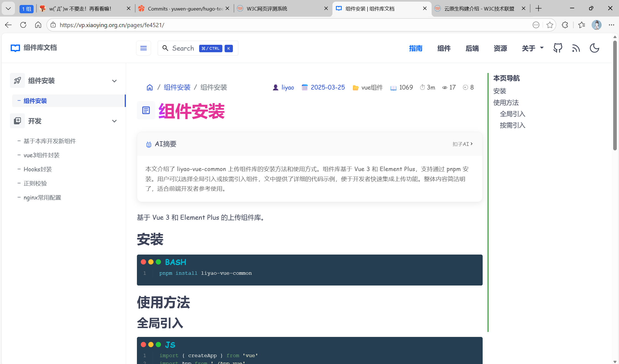Image resolution: width=619 pixels, height=364 pixels.
Task: Jump to 按需引入 in page navigation
Action: pos(512,125)
